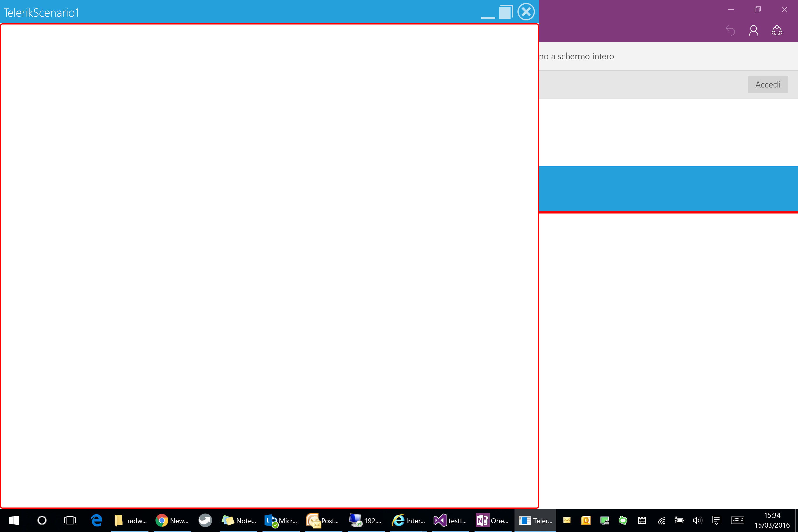This screenshot has width=798, height=532.
Task: Open the OneNote taskbar button
Action: [492, 520]
